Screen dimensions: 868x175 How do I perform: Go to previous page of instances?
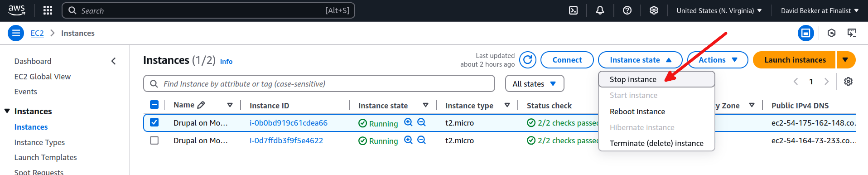[796, 82]
